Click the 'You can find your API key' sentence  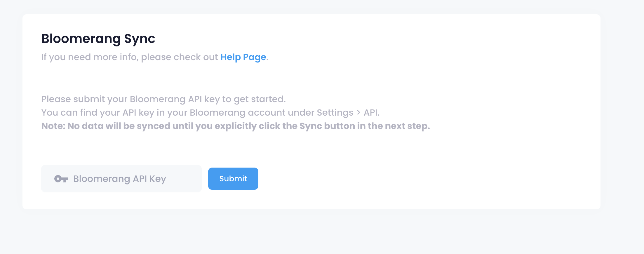click(x=210, y=113)
